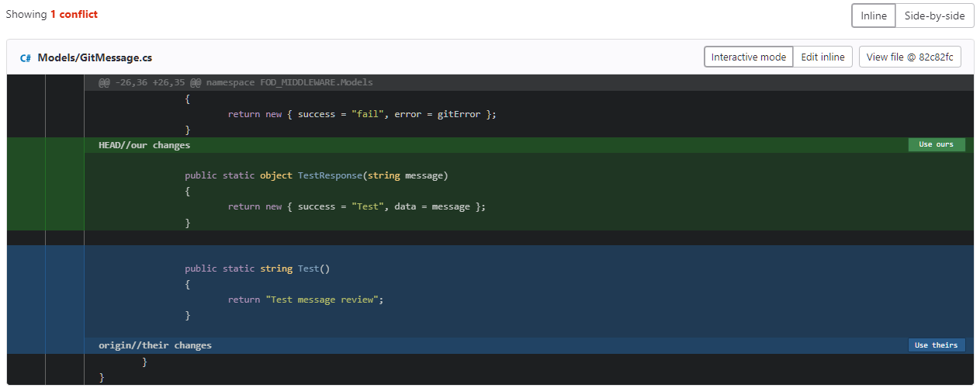Click the TestResponse method signature line

tap(316, 175)
